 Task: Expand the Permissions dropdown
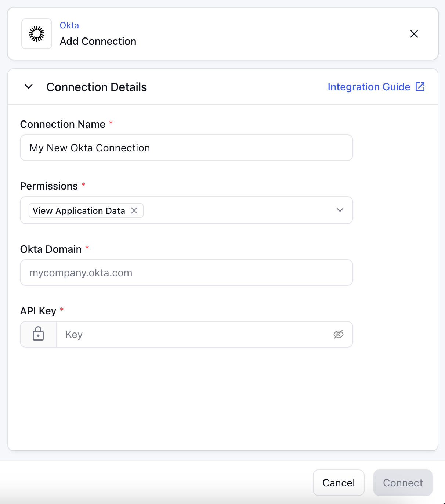tap(340, 210)
